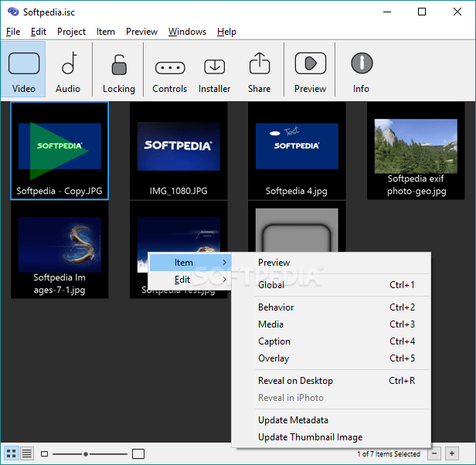Expand the Item context submenu

(x=190, y=263)
